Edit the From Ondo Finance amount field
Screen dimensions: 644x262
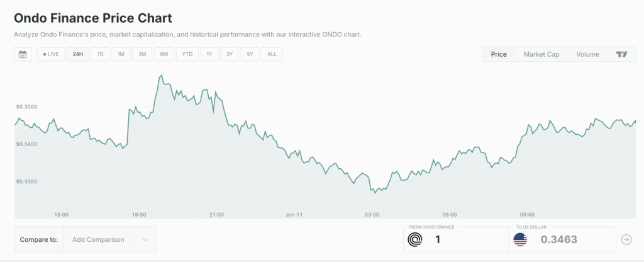click(456, 239)
